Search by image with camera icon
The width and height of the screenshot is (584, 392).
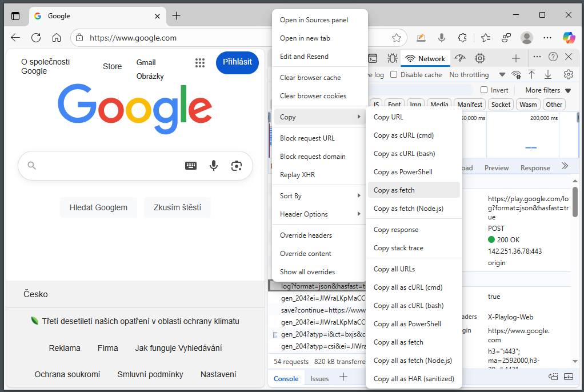pos(237,166)
